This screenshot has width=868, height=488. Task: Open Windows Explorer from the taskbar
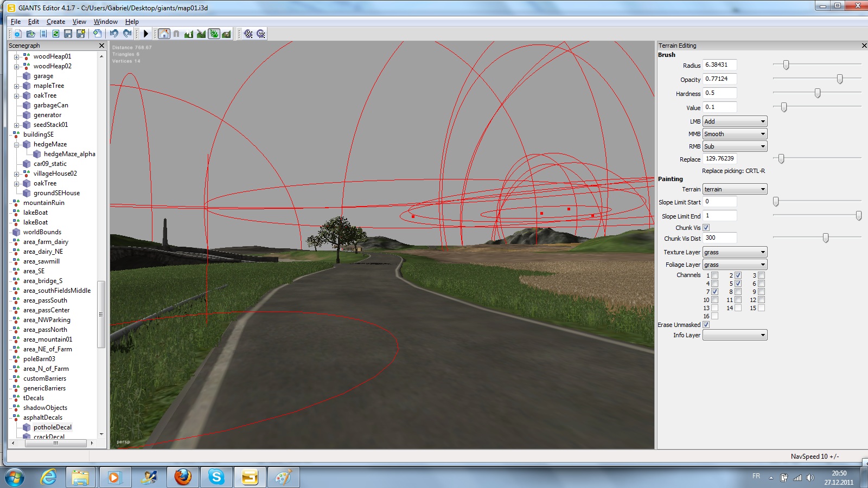pos(80,477)
